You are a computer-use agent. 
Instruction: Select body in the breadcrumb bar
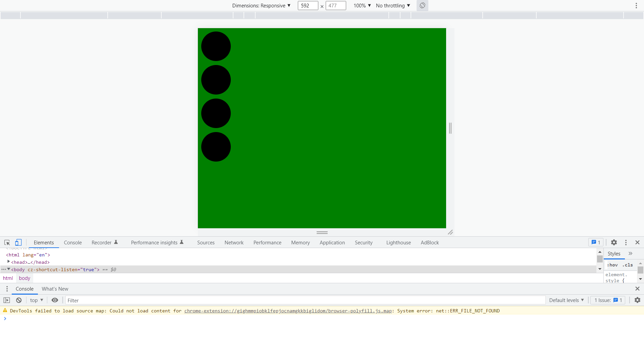pyautogui.click(x=24, y=278)
